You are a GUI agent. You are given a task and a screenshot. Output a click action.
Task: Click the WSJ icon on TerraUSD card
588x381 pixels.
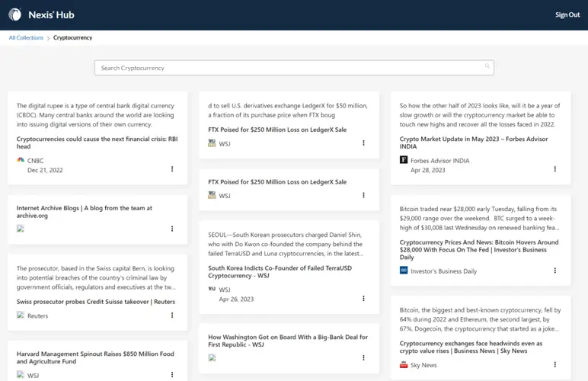[212, 289]
